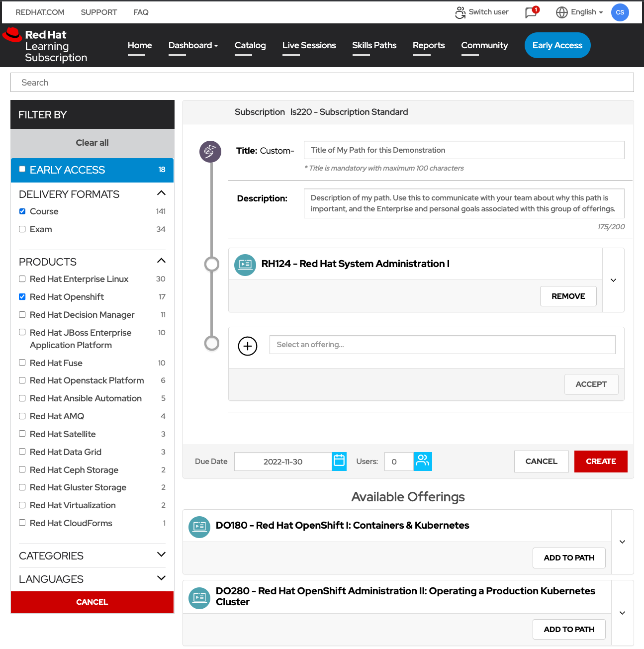Check the Red Hat Enterprise Linux filter
644x649 pixels.
(x=22, y=278)
